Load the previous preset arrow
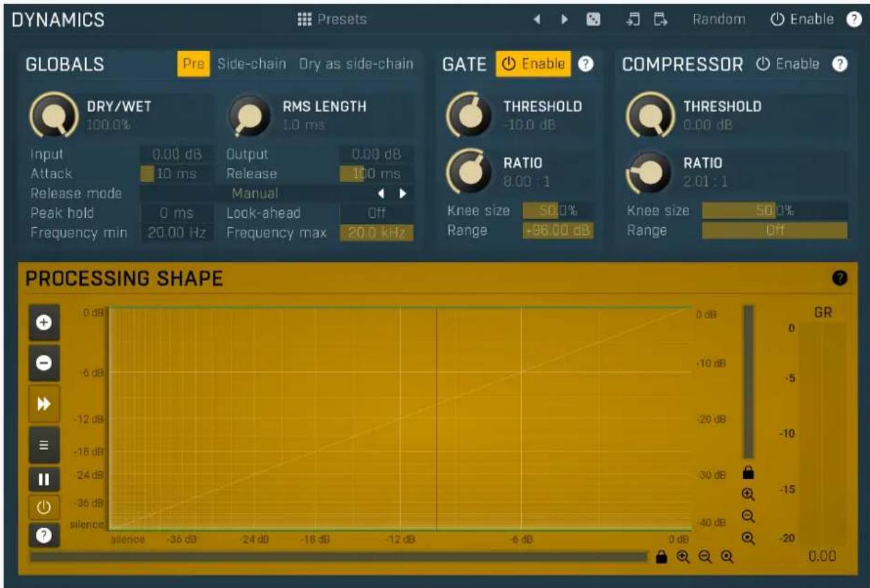 point(536,20)
